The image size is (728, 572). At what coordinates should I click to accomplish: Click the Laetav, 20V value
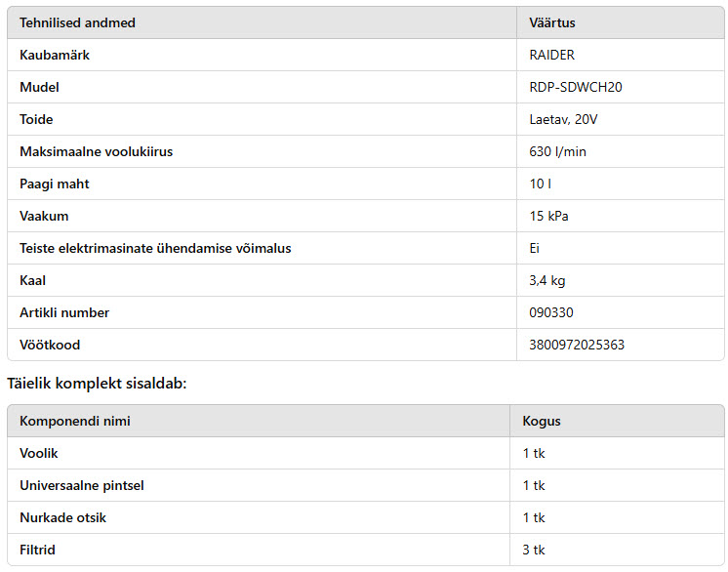[x=563, y=119]
